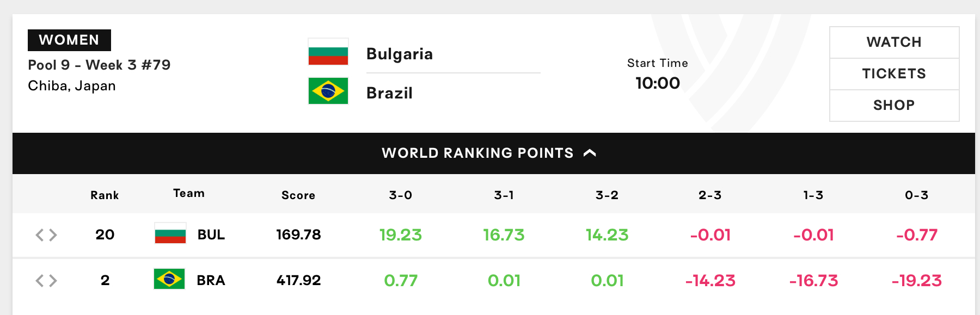This screenshot has width=980, height=315.
Task: Open the TICKETS button
Action: pos(894,74)
